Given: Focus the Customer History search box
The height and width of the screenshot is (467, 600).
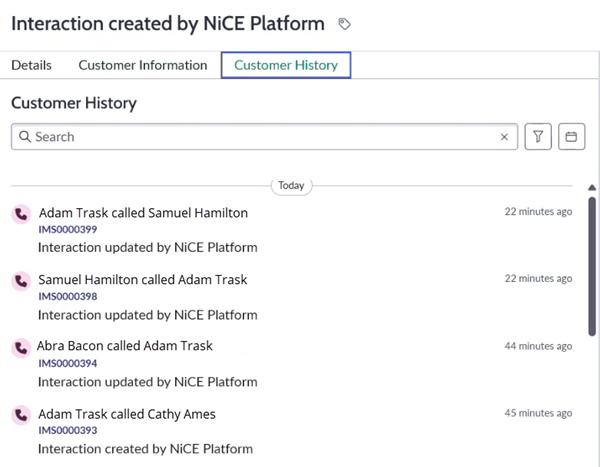Looking at the screenshot, I should tap(260, 137).
